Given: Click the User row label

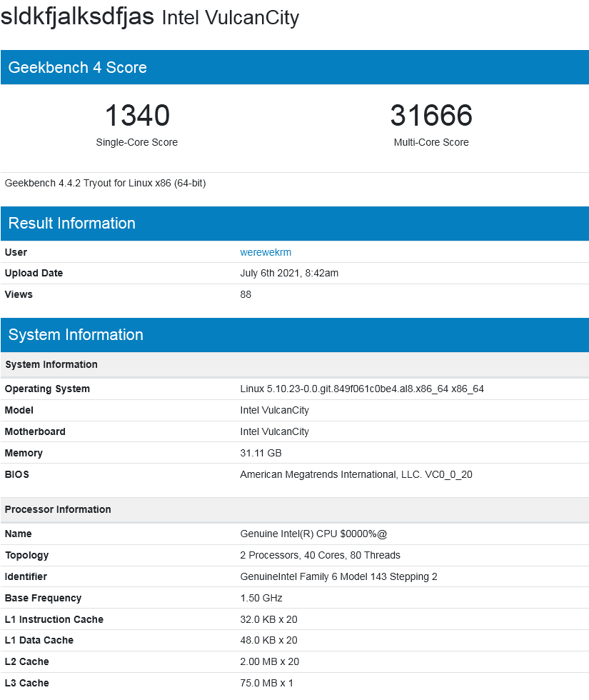Looking at the screenshot, I should coord(16,252).
